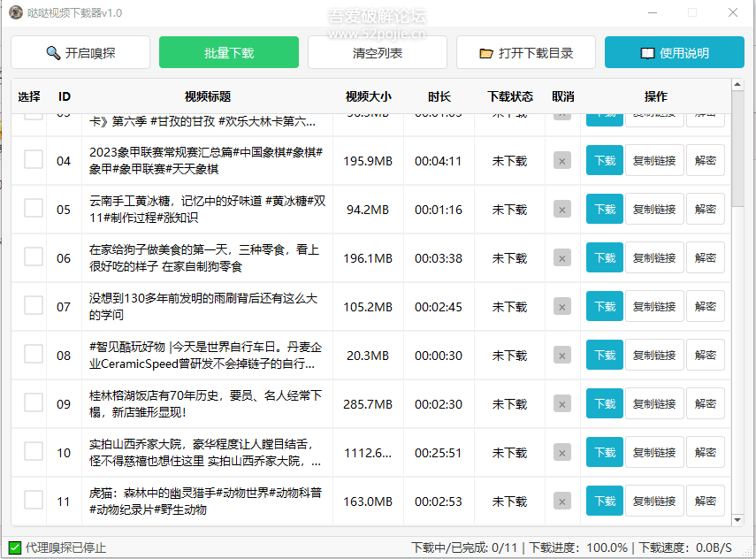This screenshot has height=559, width=756.
Task: Download row 11 虎猫 video
Action: pyautogui.click(x=605, y=502)
